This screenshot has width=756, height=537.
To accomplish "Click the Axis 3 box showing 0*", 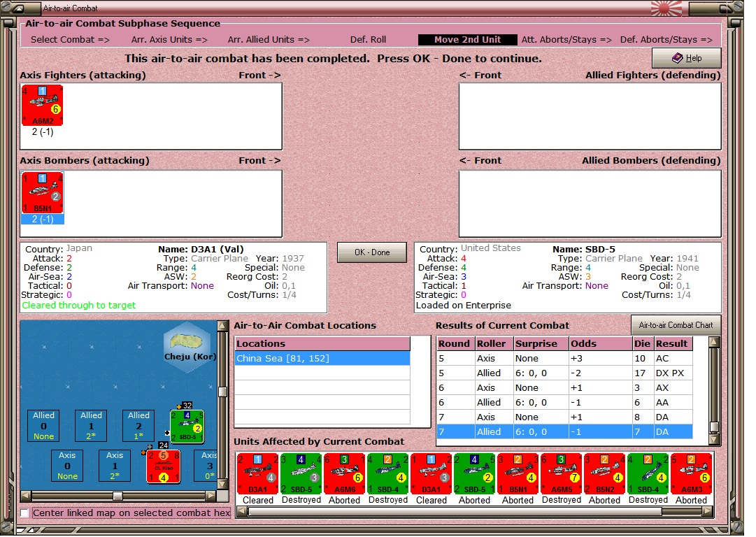I will [206, 466].
